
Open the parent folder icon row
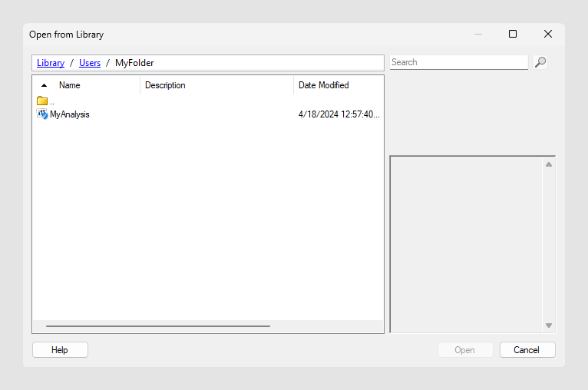coord(42,101)
